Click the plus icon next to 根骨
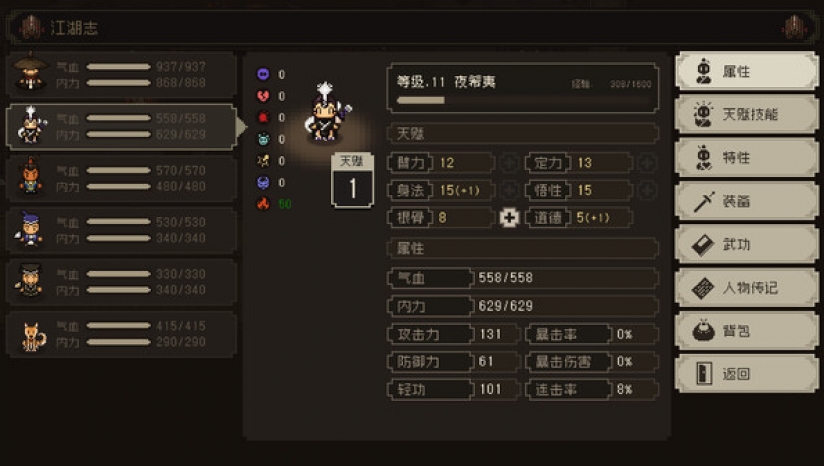Screen dimensions: 824x466 tap(509, 217)
